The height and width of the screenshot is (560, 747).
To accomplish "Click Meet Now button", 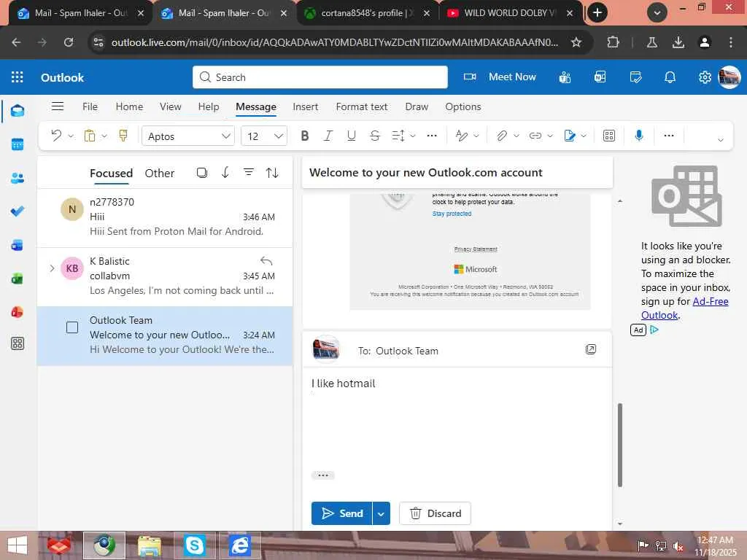I will coord(500,77).
